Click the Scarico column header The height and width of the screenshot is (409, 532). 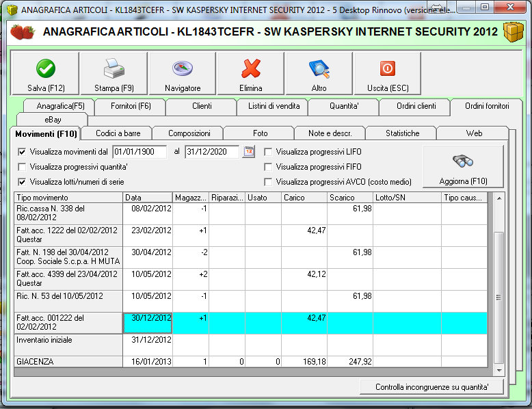350,198
